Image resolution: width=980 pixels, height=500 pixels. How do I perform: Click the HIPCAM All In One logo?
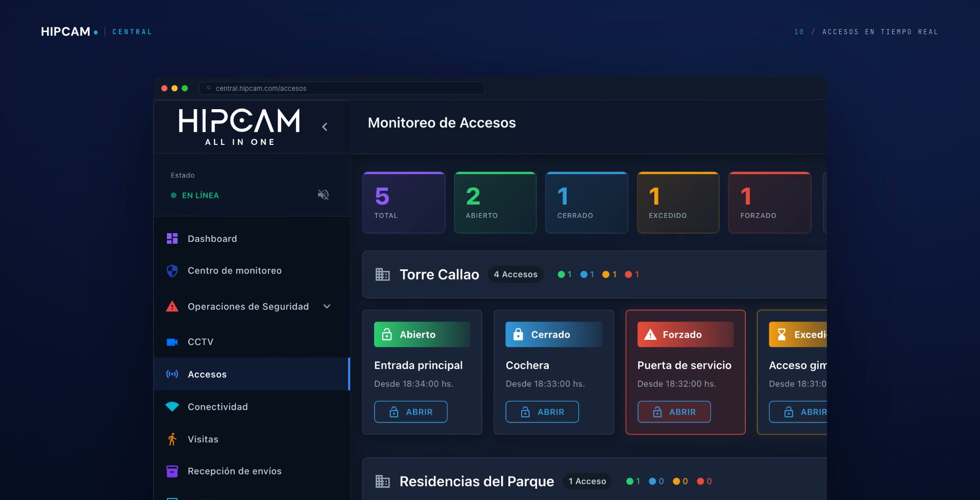pyautogui.click(x=239, y=127)
